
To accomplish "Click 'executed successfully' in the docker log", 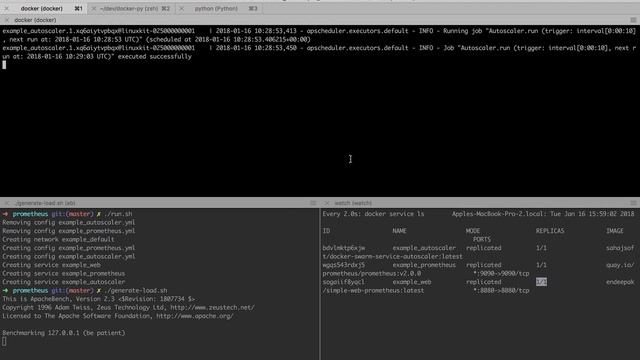I will [x=154, y=56].
